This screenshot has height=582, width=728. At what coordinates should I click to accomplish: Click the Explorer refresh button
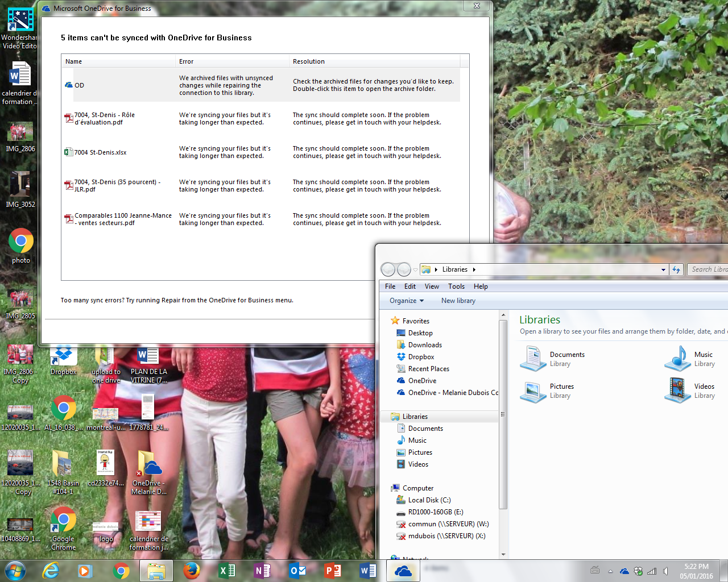pos(676,269)
